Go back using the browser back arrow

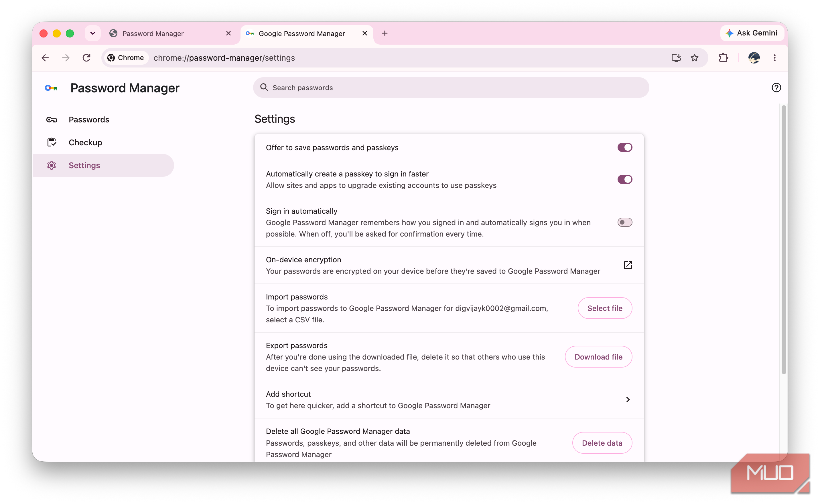coord(45,58)
